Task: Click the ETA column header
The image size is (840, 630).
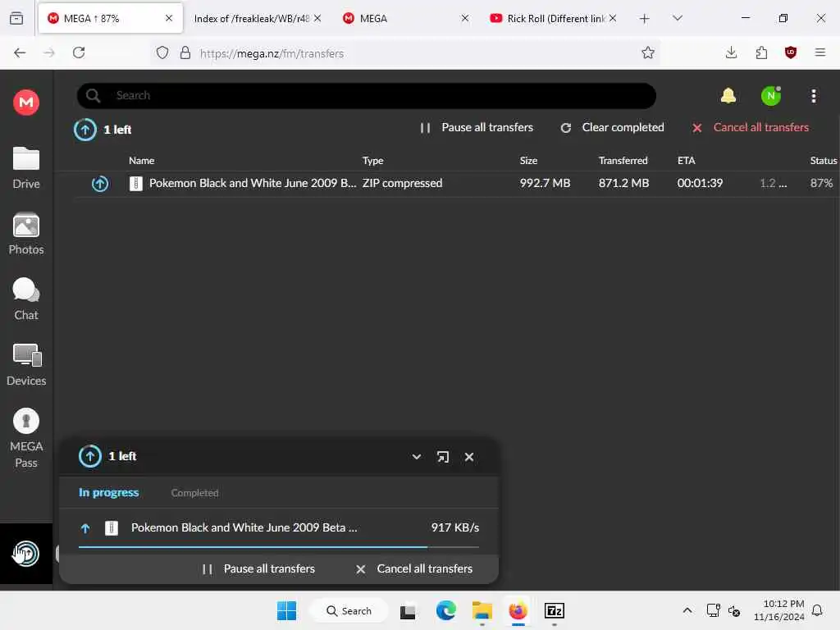Action: pos(687,161)
